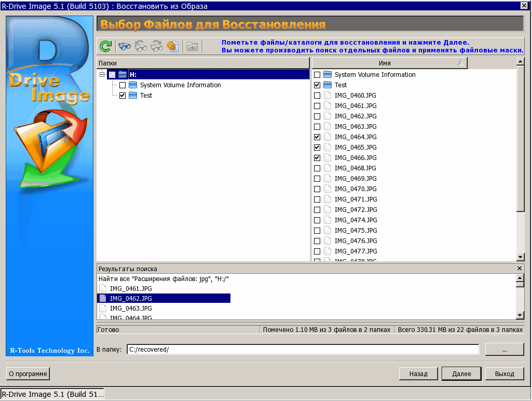Viewport: 532px width, 401px height.
Task: Mark IMG_0468.JPG for recovery
Action: [317, 168]
